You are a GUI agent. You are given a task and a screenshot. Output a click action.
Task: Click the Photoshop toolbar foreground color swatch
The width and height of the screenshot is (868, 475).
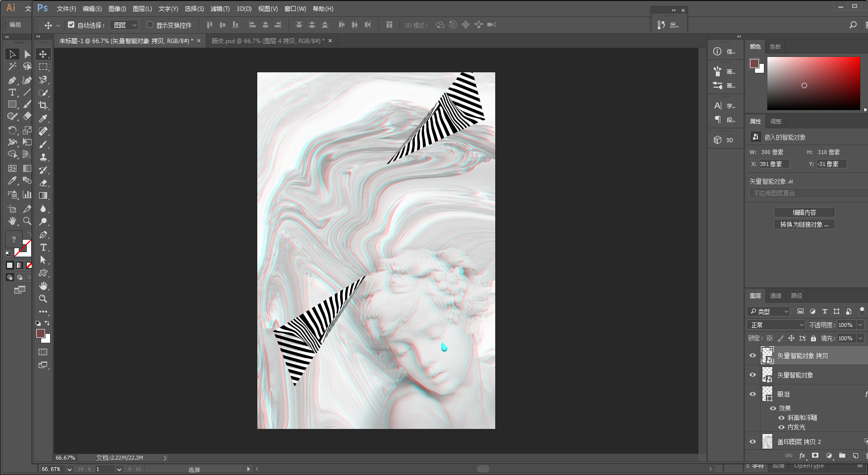[x=41, y=333]
